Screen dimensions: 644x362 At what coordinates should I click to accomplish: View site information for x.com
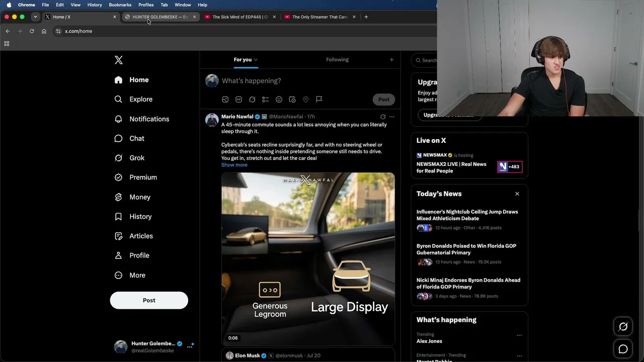[x=58, y=31]
